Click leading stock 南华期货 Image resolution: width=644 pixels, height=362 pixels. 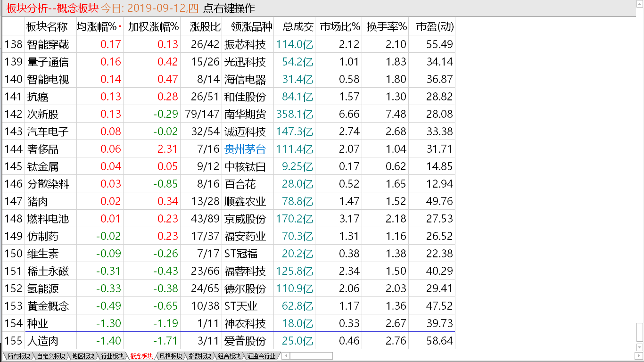click(x=245, y=114)
